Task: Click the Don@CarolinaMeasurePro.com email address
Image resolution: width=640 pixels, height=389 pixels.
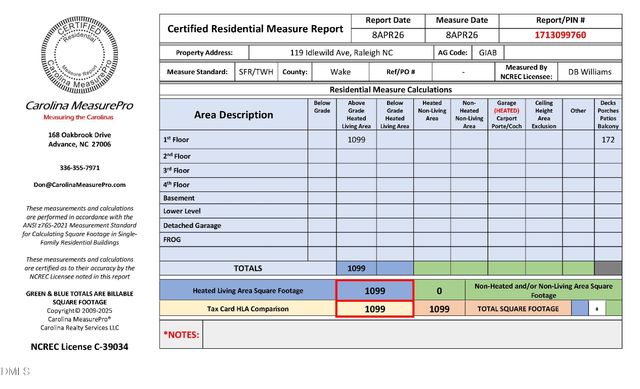Action: click(80, 184)
